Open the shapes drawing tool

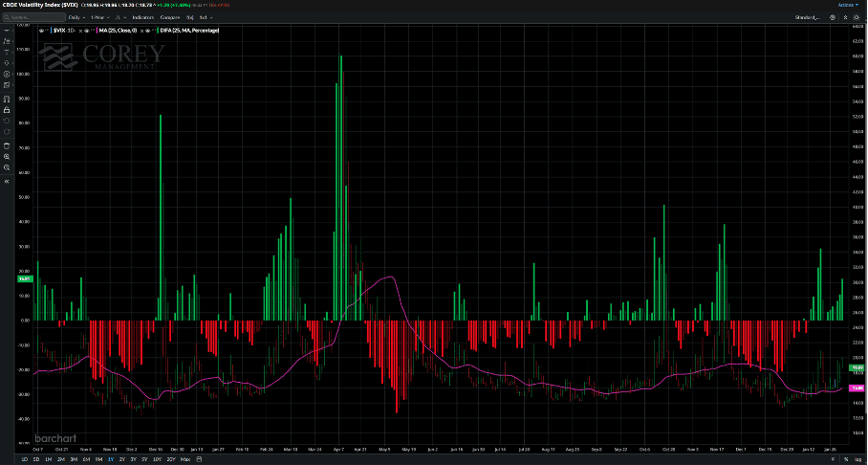click(x=7, y=62)
